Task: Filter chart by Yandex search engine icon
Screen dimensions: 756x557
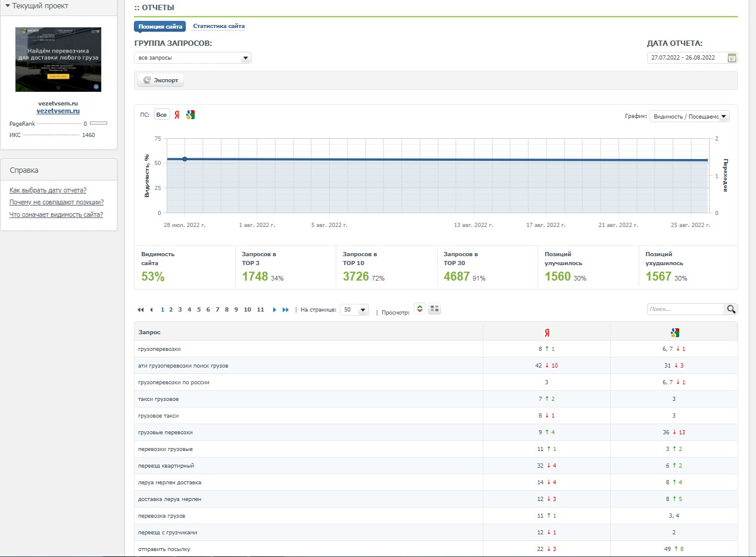Action: click(177, 115)
